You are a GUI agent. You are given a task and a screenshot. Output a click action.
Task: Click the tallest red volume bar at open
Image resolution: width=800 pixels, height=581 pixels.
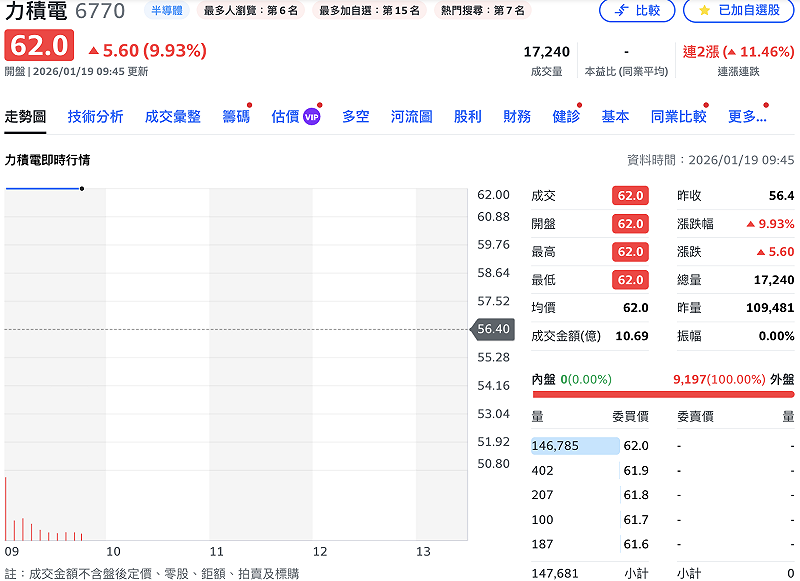pyautogui.click(x=6, y=510)
